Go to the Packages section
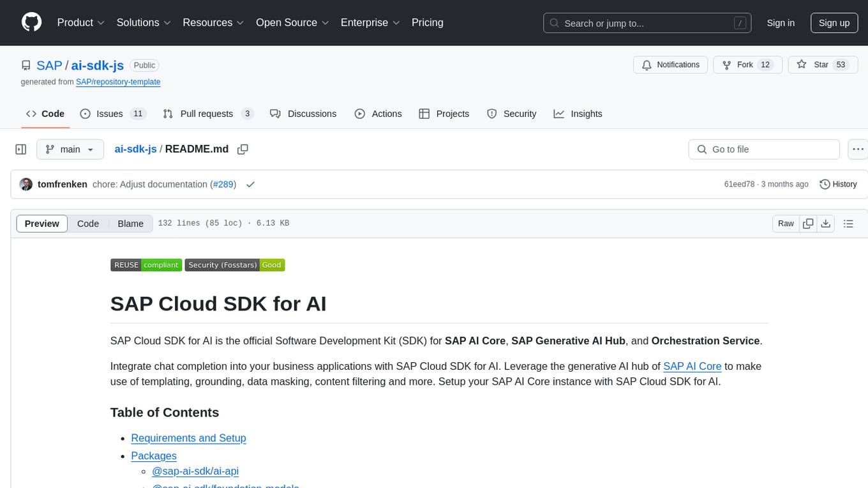868x488 pixels. click(x=154, y=456)
